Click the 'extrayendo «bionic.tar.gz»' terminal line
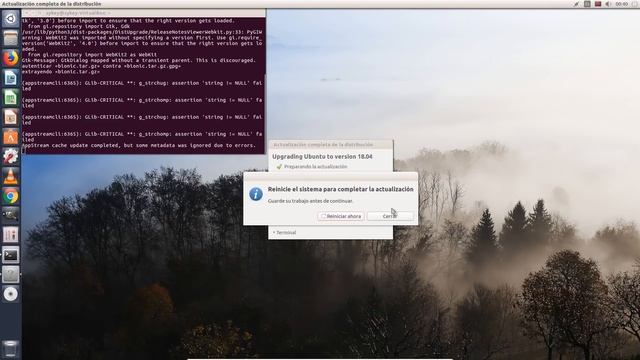This screenshot has height=360, width=640. tap(61, 72)
